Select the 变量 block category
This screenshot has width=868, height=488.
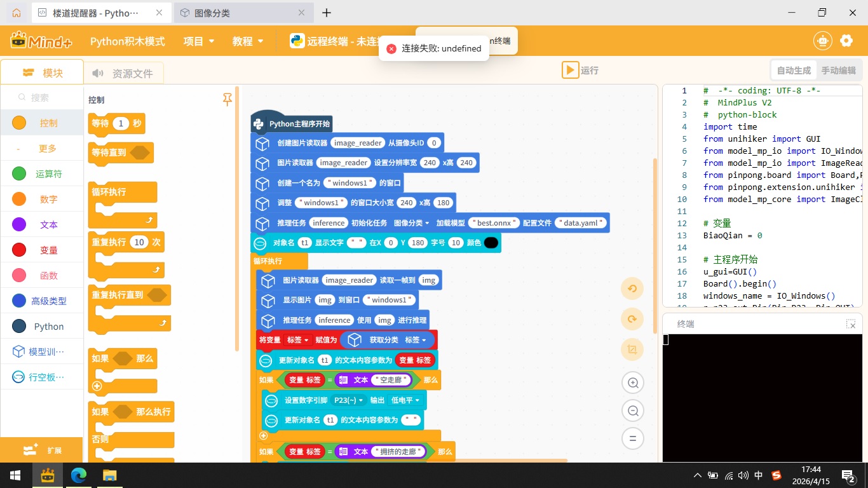pos(42,250)
